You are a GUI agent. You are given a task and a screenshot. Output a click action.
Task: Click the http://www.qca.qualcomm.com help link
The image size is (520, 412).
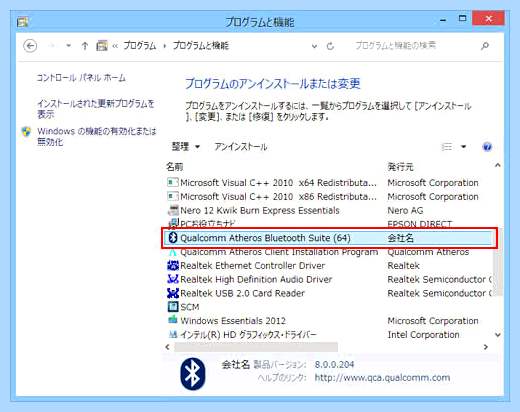tap(382, 378)
